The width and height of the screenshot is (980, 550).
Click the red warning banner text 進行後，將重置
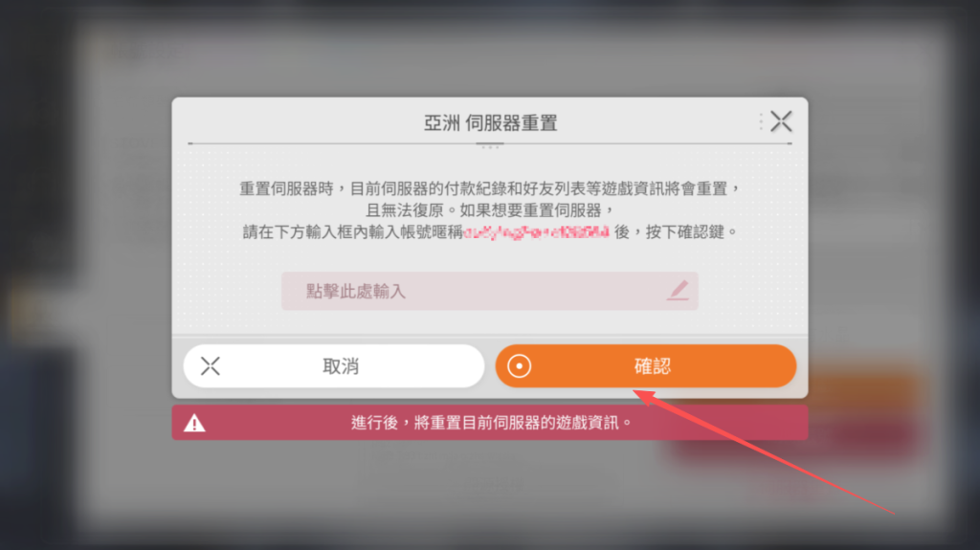[x=491, y=423]
